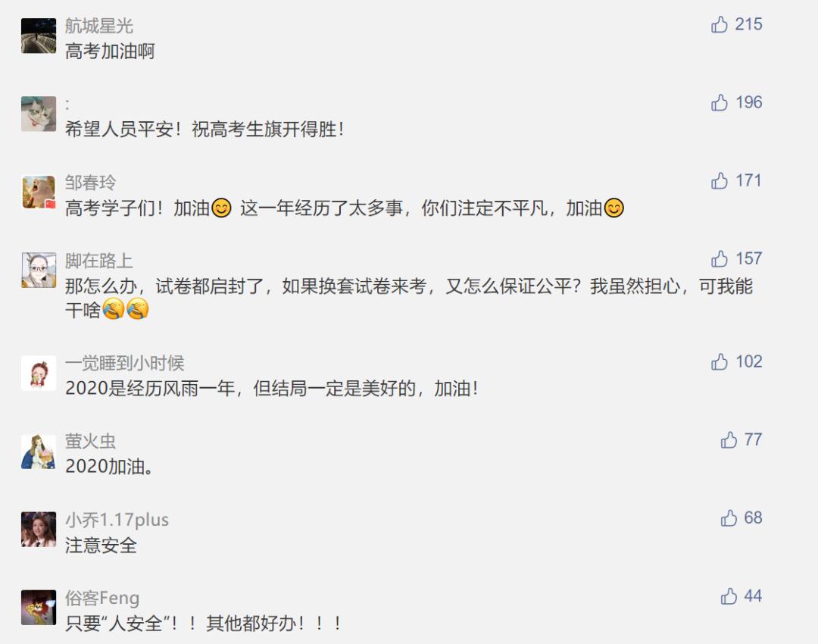View the cat avatar of second commenter
Image resolution: width=818 pixels, height=644 pixels.
click(39, 114)
